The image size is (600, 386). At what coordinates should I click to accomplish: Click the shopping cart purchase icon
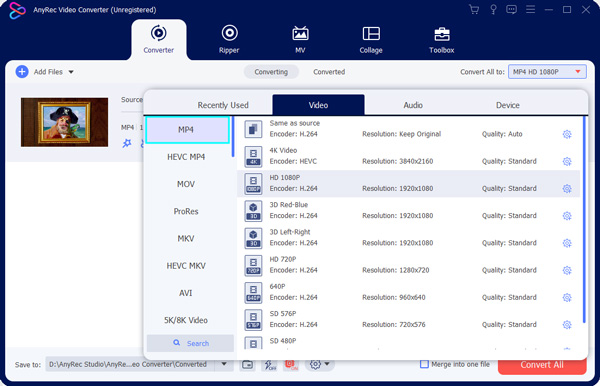tap(474, 10)
